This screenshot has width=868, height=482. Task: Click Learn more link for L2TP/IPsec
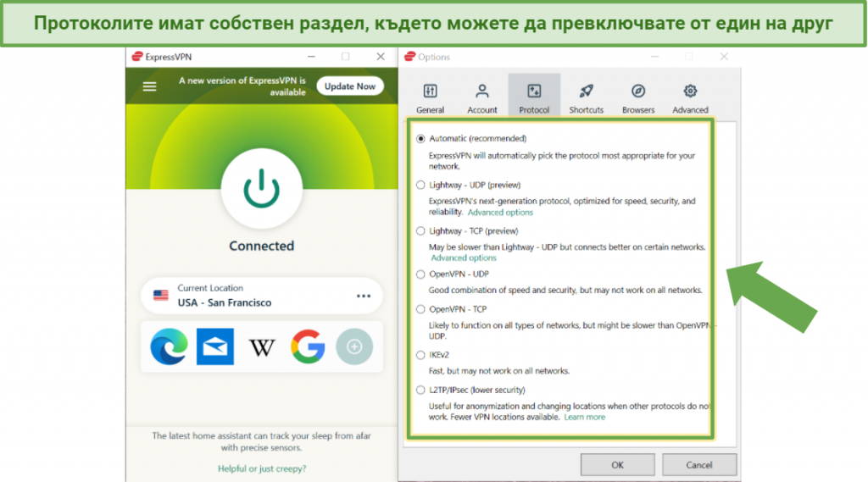tap(585, 418)
